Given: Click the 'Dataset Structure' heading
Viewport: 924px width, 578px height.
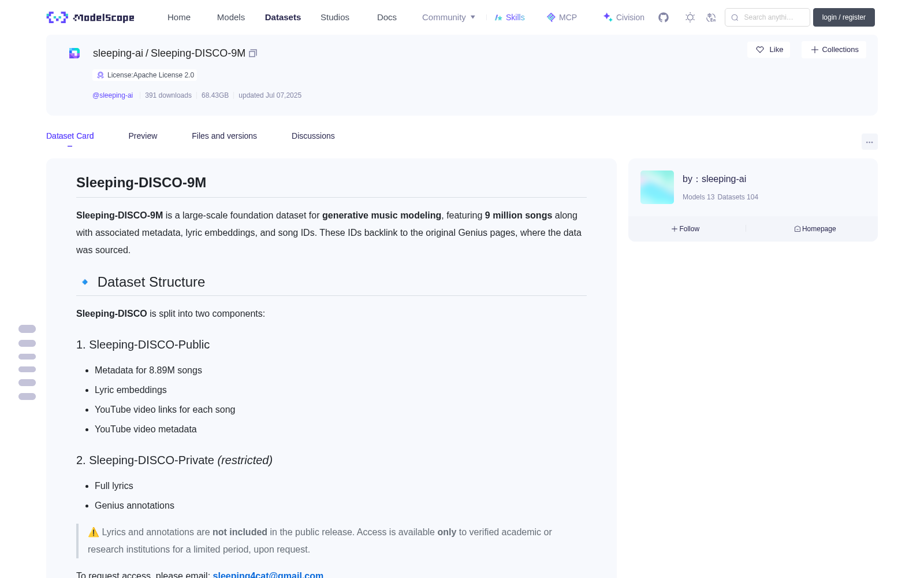Looking at the screenshot, I should (x=151, y=282).
